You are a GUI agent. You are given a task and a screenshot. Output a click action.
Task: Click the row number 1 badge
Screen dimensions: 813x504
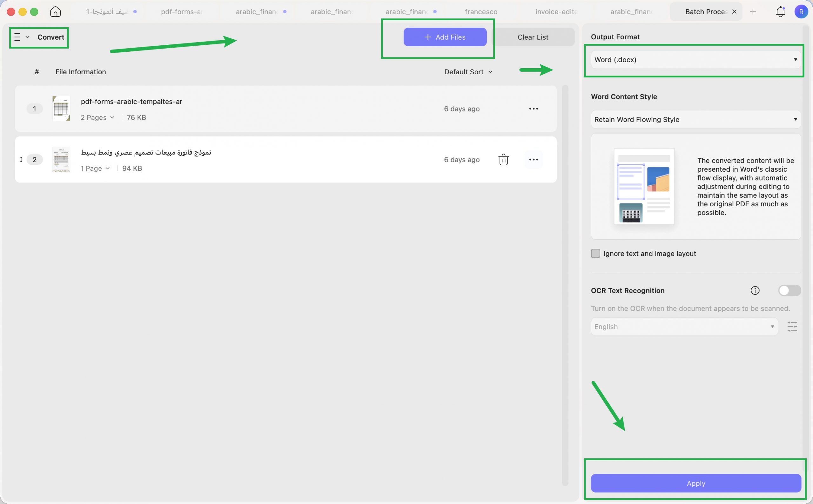click(34, 109)
